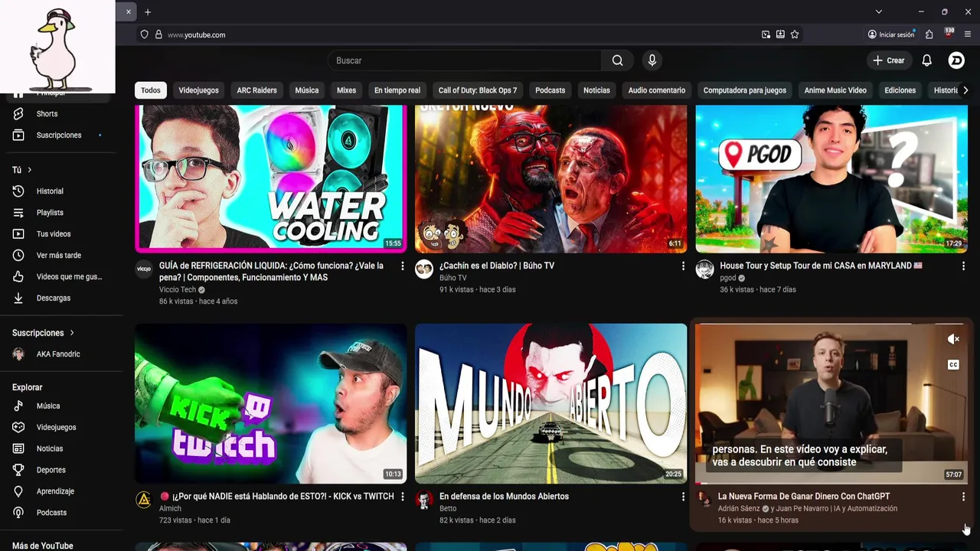Screen dimensions: 980x551
Task: Select the Computadora para juegos chip
Action: point(745,90)
